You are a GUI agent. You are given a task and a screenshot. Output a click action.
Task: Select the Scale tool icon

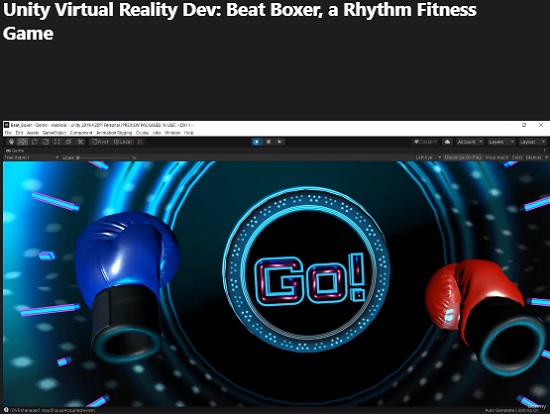[x=46, y=142]
